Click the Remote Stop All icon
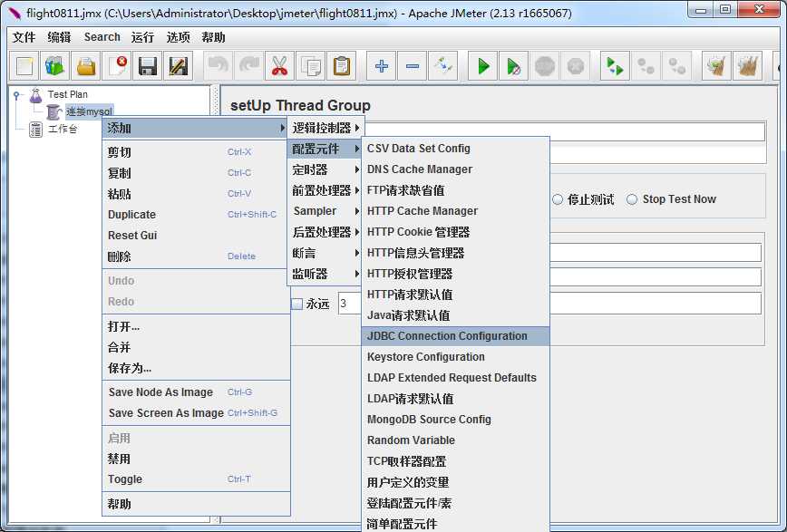This screenshot has width=787, height=532. 646,66
